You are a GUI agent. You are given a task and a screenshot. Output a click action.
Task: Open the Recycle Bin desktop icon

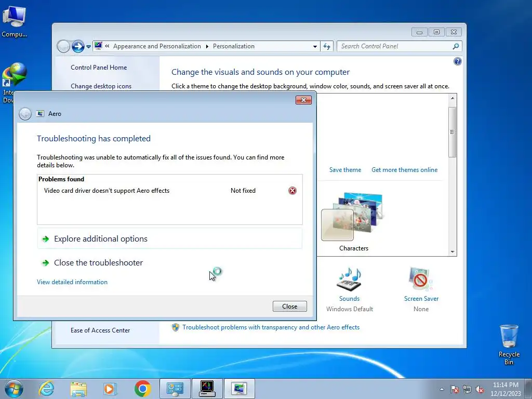[x=509, y=345]
